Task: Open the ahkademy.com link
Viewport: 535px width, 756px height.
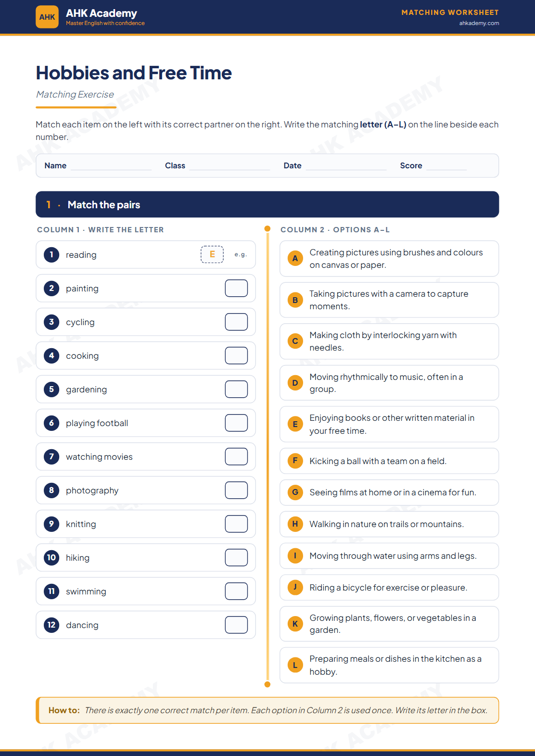Action: [479, 23]
